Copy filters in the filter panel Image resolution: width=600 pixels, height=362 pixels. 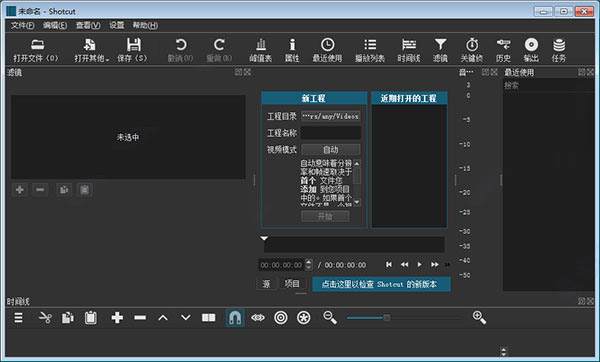coord(64,189)
